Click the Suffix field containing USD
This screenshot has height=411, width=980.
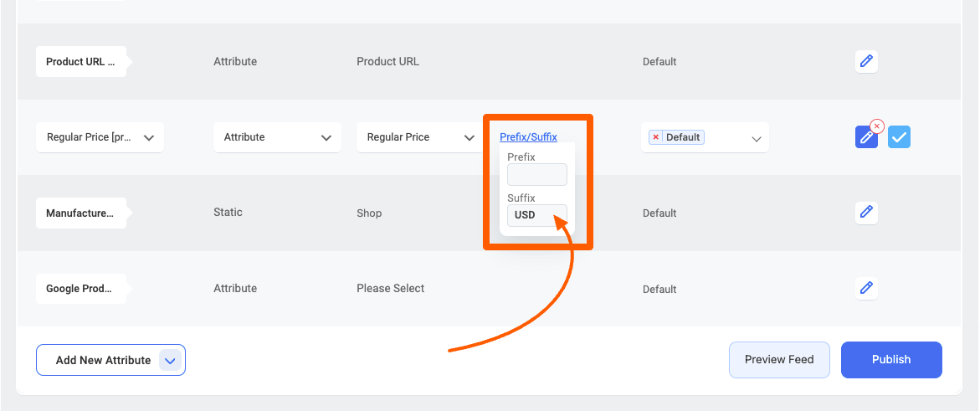click(537, 215)
